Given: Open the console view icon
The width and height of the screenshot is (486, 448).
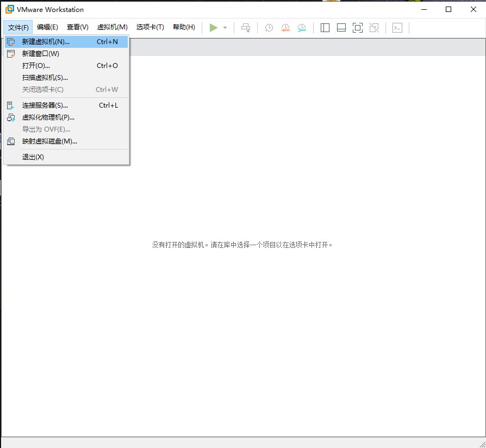Looking at the screenshot, I should pyautogui.click(x=397, y=28).
